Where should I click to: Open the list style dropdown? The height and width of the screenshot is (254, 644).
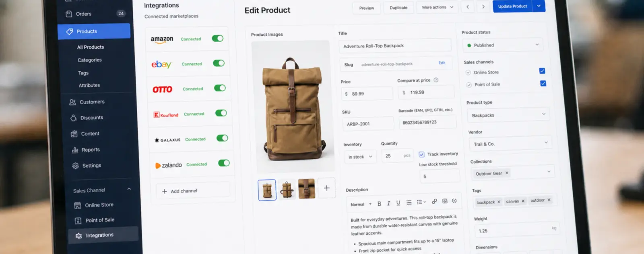tap(421, 202)
